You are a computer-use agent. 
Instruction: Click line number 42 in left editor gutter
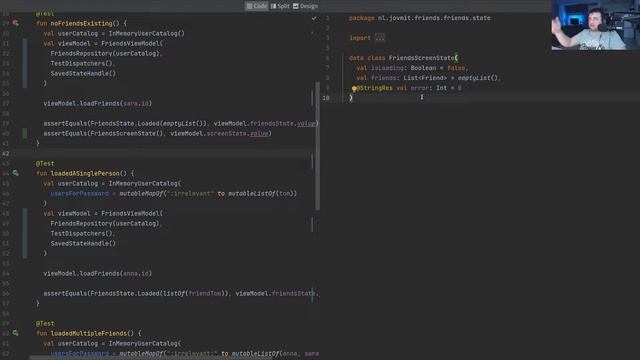tap(6, 153)
